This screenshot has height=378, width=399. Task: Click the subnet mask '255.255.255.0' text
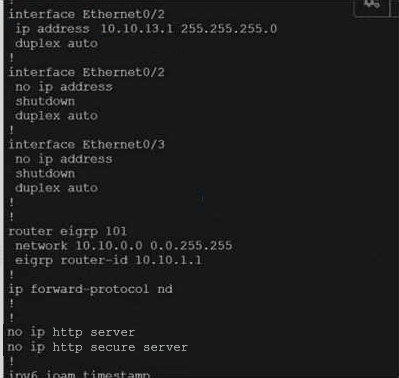point(229,29)
